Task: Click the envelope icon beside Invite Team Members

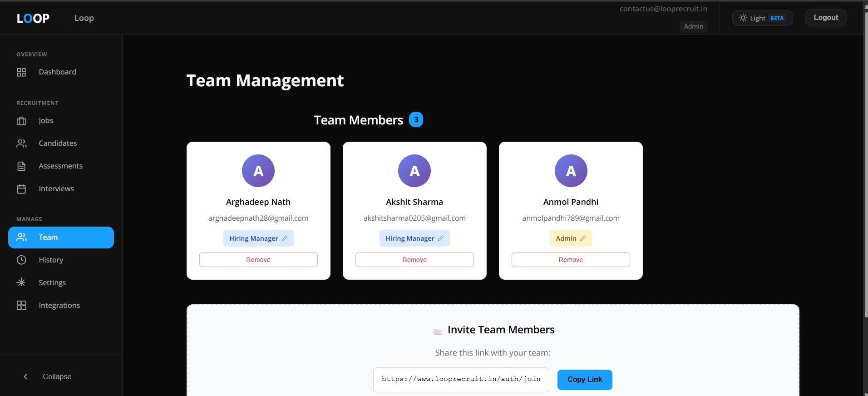Action: pyautogui.click(x=438, y=332)
